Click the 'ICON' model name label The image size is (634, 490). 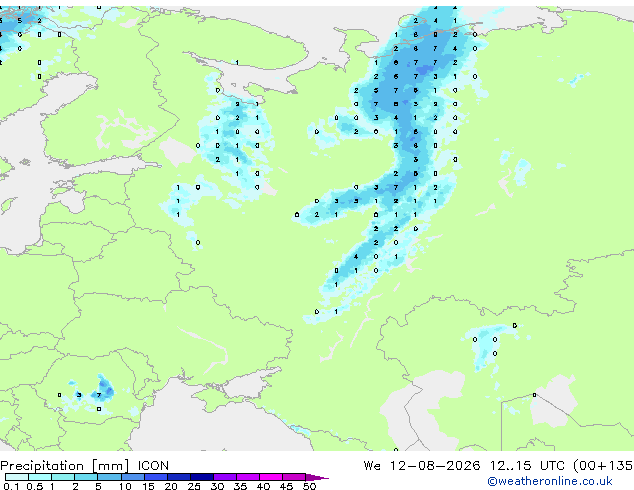click(153, 466)
